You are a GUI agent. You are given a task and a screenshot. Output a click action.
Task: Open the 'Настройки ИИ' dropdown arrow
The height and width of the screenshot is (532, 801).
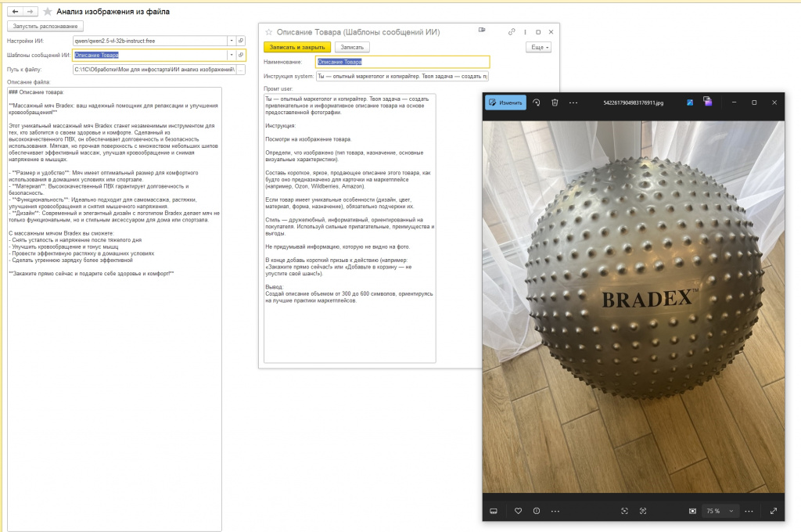pyautogui.click(x=232, y=41)
